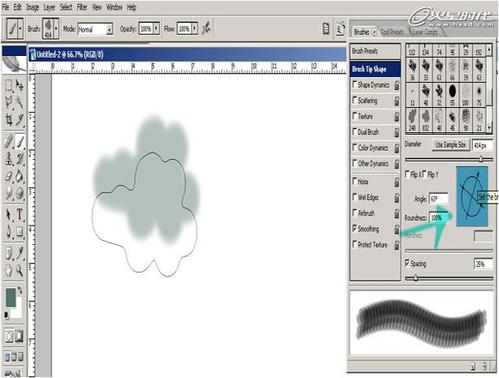This screenshot has width=499, height=378.
Task: Select the Healing Brush tool
Action: pos(9,141)
